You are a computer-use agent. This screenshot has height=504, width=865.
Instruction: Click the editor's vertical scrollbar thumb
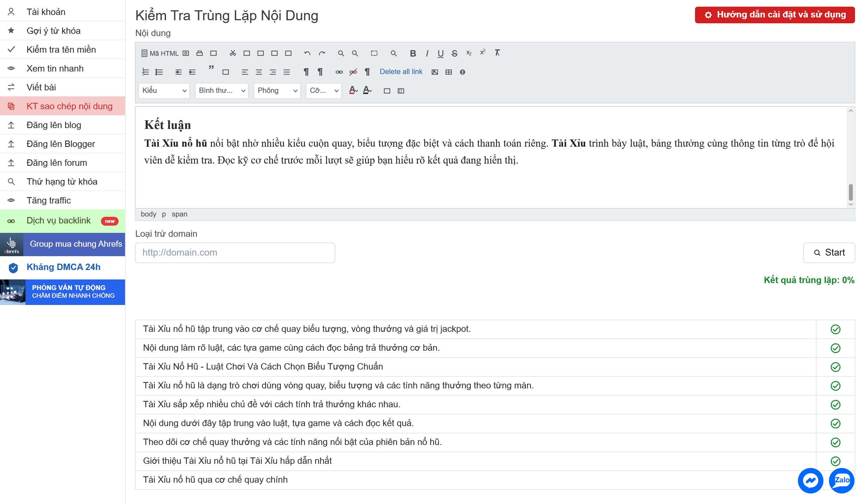(851, 192)
